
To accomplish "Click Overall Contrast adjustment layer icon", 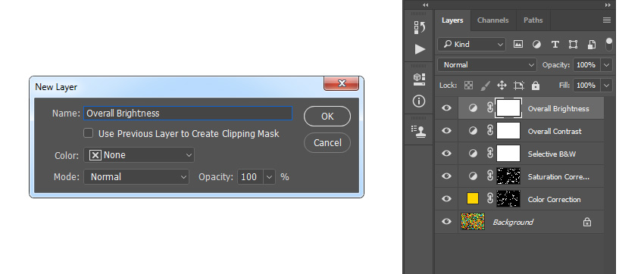I will (x=473, y=131).
